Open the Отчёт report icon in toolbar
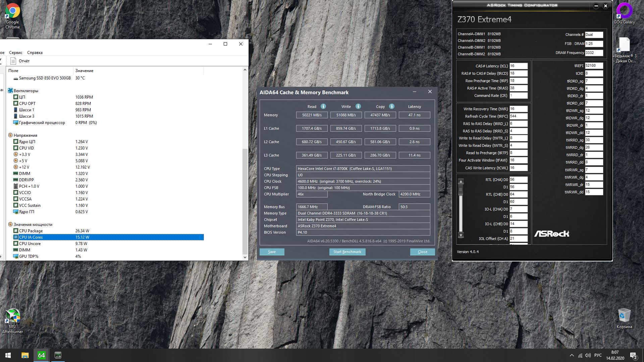The width and height of the screenshot is (644, 362). pos(13,61)
